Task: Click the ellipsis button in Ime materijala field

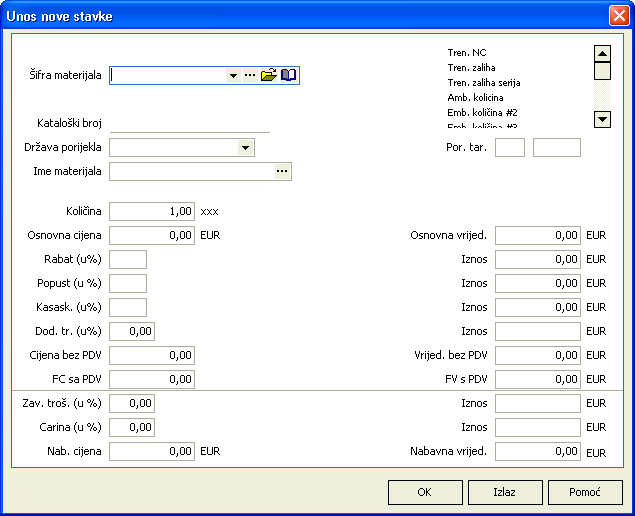Action: (283, 171)
